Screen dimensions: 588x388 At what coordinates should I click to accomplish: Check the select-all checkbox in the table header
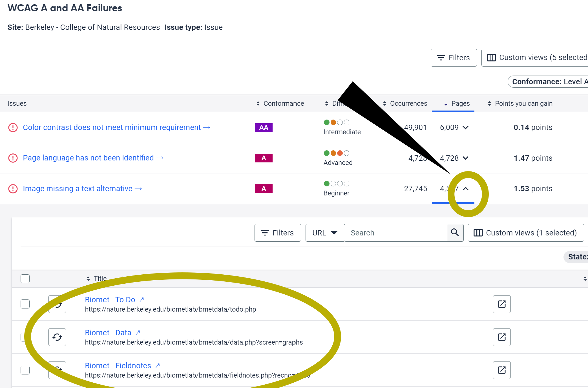tap(25, 279)
